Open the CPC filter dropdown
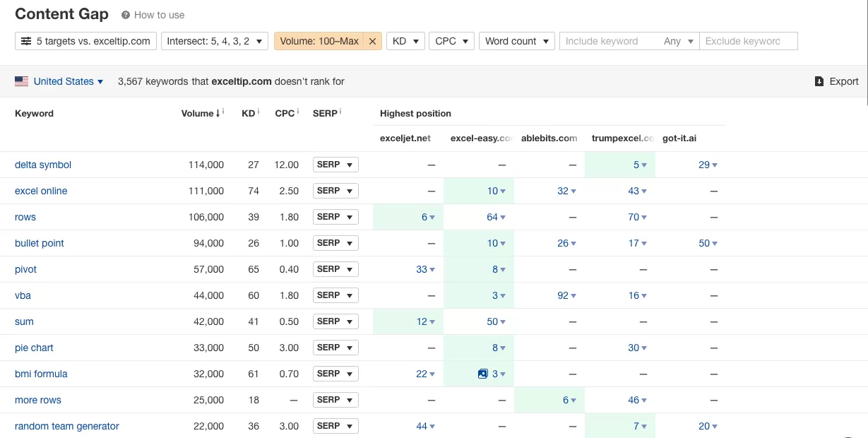Viewport: 868px width, 438px height. tap(451, 41)
